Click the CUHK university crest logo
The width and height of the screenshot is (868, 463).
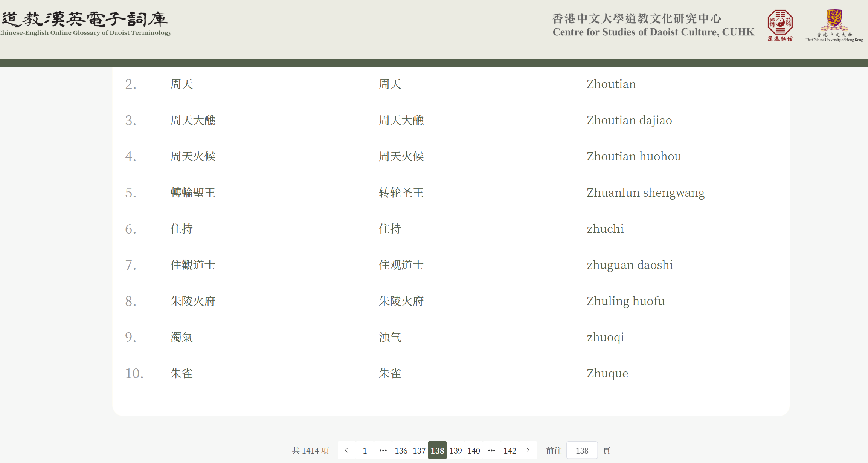point(834,25)
